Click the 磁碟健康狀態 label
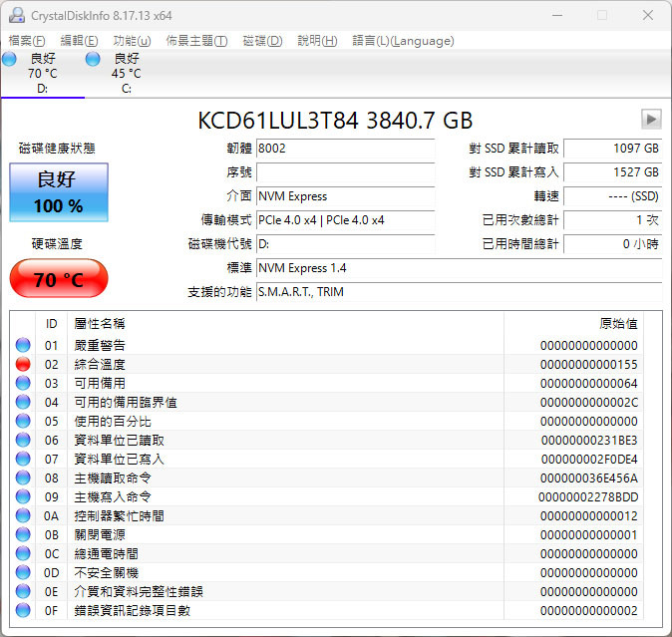Image resolution: width=672 pixels, height=637 pixels. click(x=57, y=149)
